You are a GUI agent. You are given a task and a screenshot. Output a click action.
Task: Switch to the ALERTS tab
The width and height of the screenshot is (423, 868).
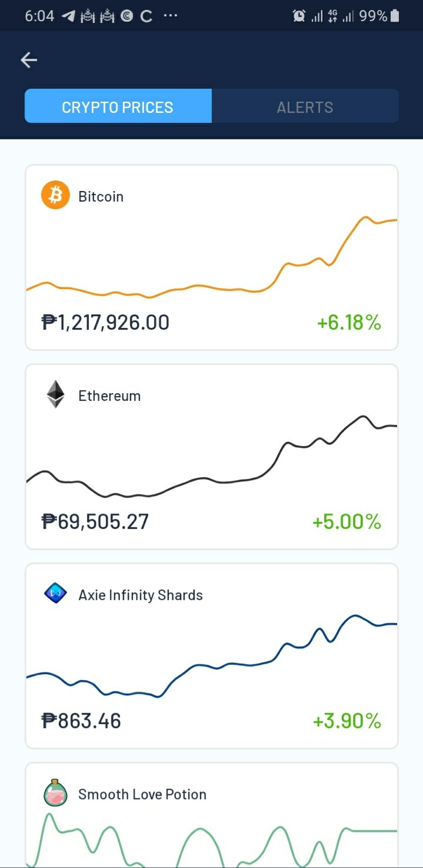[x=305, y=106]
